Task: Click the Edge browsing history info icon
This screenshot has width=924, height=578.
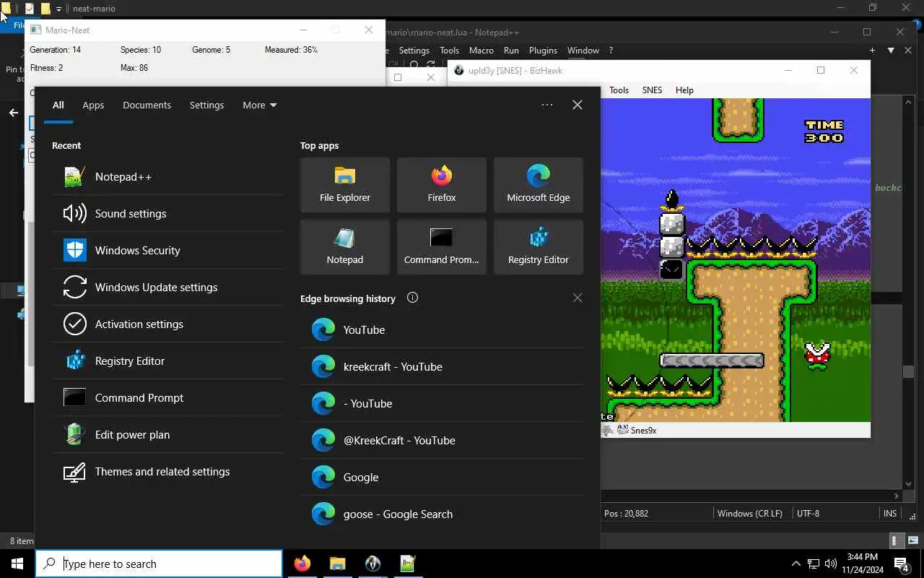Action: click(x=412, y=298)
